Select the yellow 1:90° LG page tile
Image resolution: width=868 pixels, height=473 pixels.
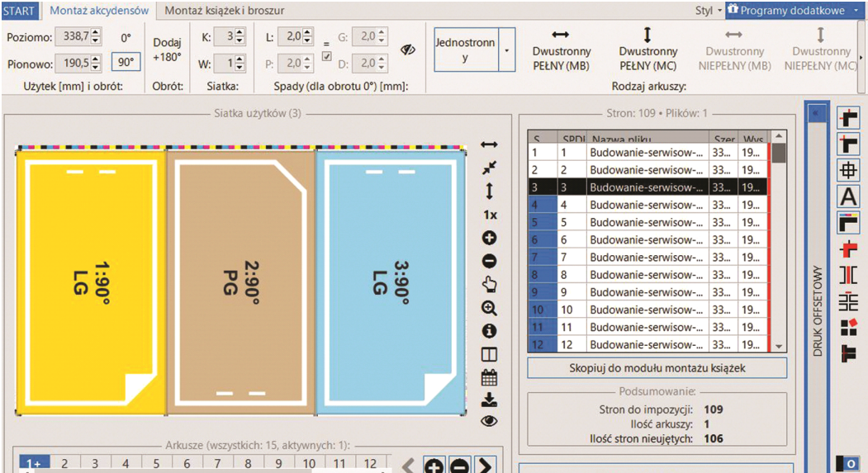[91, 281]
